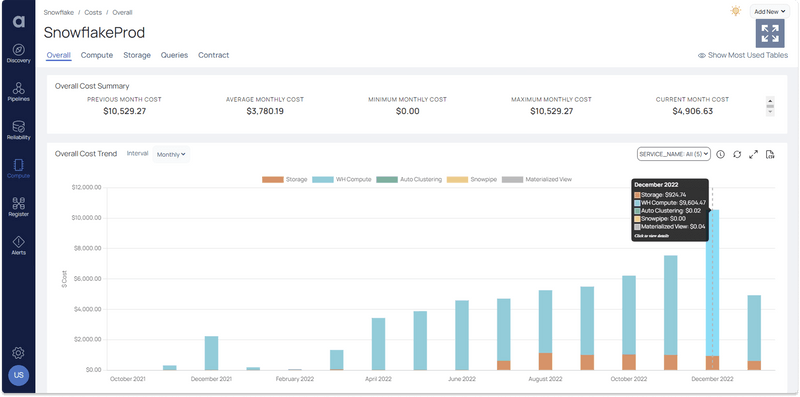Click the Storage legend color swatch
The width and height of the screenshot is (800, 397).
(x=273, y=180)
